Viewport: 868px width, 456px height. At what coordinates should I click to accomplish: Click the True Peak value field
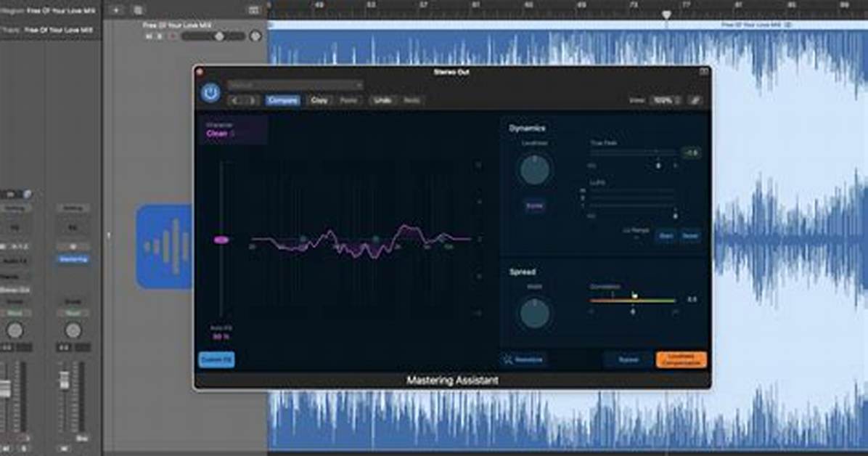pos(692,153)
